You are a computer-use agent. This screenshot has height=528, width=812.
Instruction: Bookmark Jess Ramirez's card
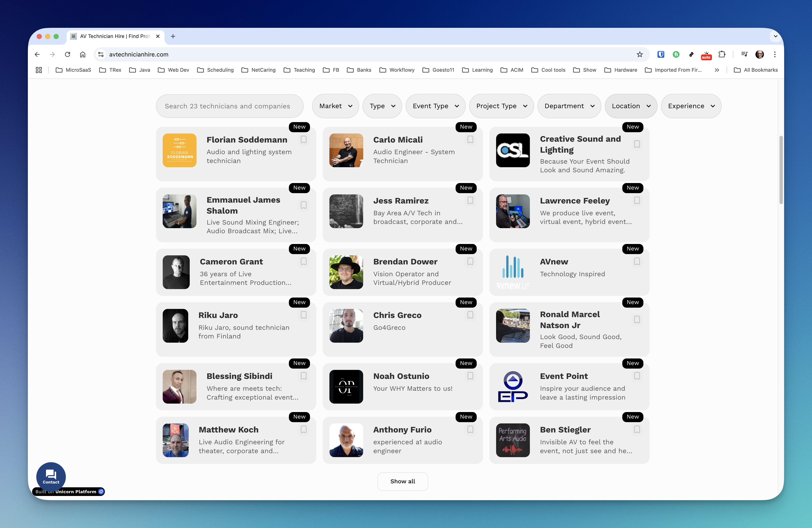coord(470,201)
